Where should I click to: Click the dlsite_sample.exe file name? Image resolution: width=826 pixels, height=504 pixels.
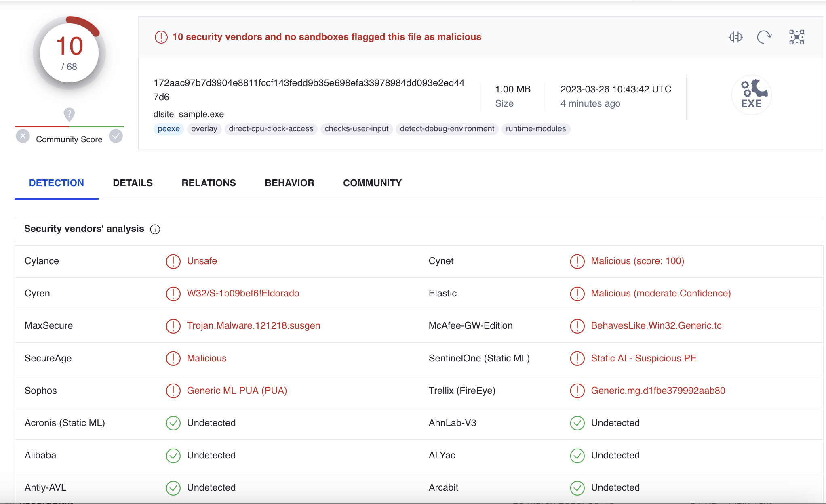point(188,114)
